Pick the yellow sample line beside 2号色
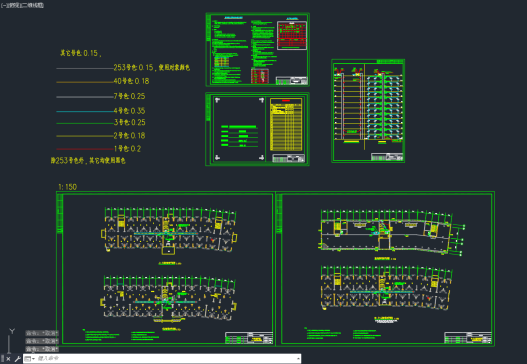 point(85,136)
